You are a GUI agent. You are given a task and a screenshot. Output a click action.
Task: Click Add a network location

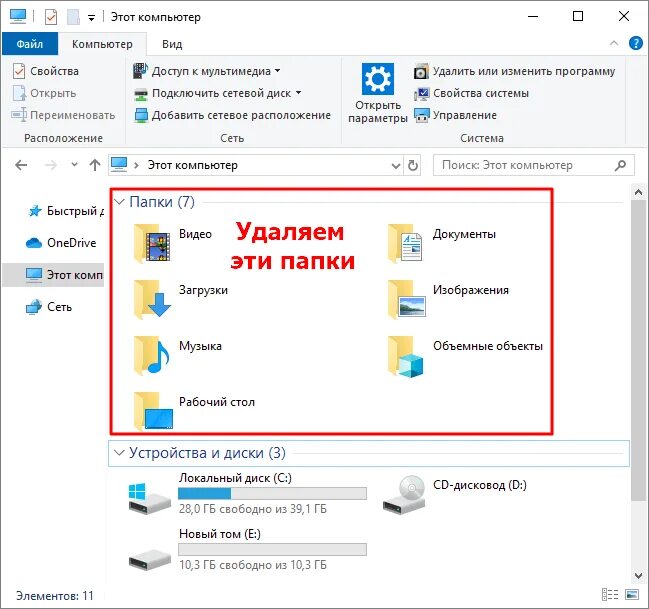tap(233, 115)
